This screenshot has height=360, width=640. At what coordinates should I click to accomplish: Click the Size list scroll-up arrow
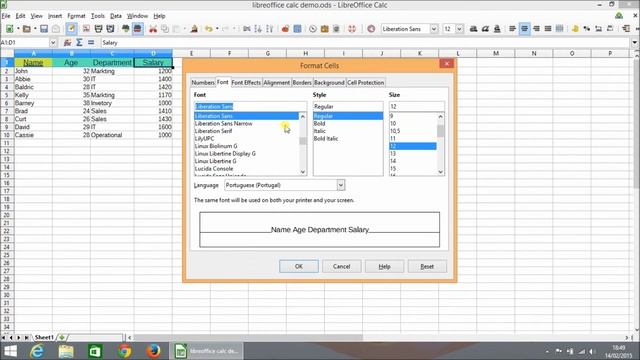[440, 117]
